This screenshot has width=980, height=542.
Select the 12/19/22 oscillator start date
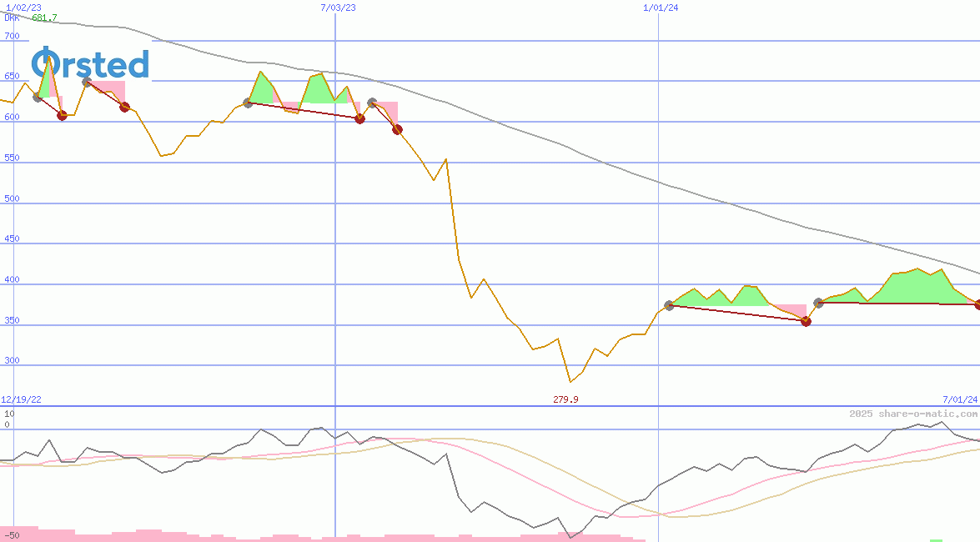[x=22, y=400]
